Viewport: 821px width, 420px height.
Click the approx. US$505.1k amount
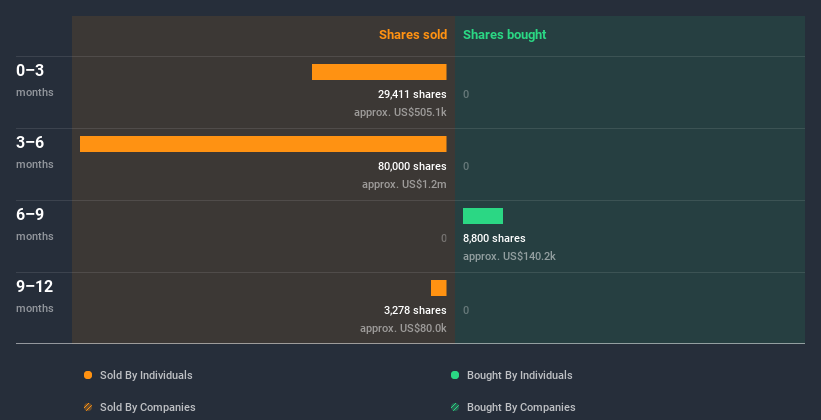(400, 112)
